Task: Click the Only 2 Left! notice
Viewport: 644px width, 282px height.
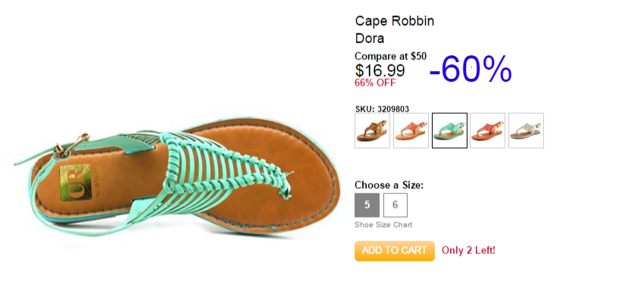Action: coord(469,250)
